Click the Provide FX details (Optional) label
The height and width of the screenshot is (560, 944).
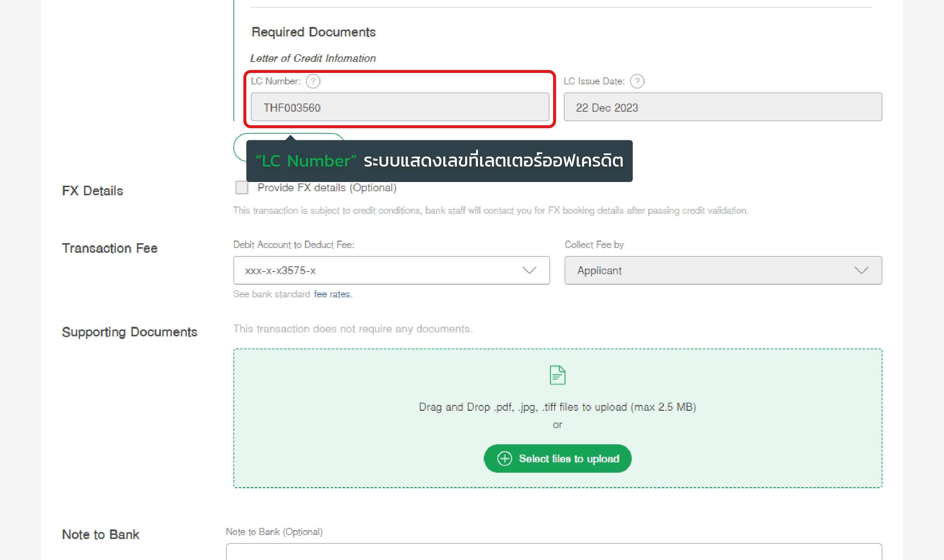327,188
